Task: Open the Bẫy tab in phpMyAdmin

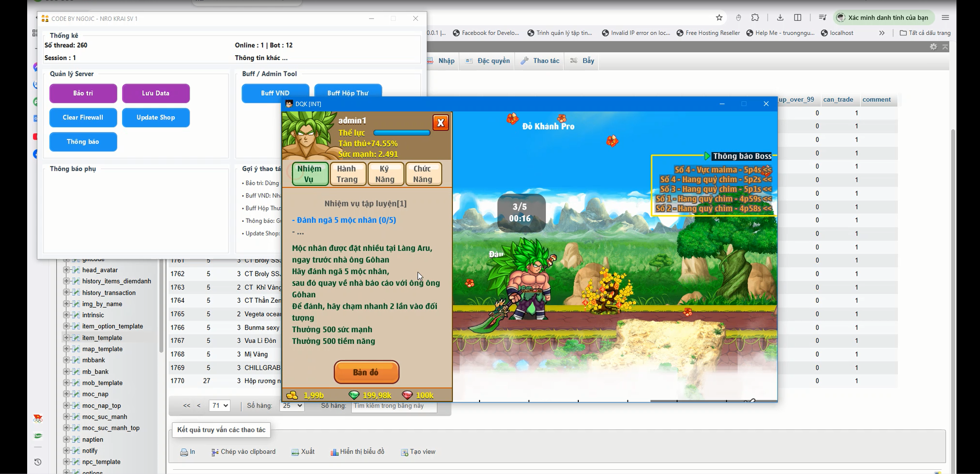Action: (x=582, y=61)
